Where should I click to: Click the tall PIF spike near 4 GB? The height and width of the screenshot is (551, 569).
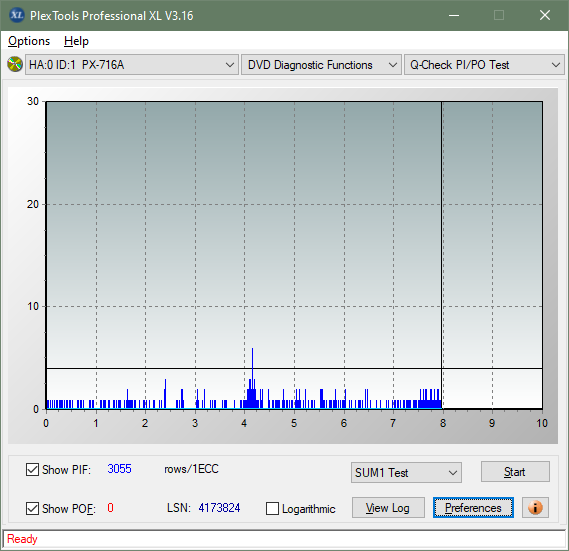pos(253,377)
